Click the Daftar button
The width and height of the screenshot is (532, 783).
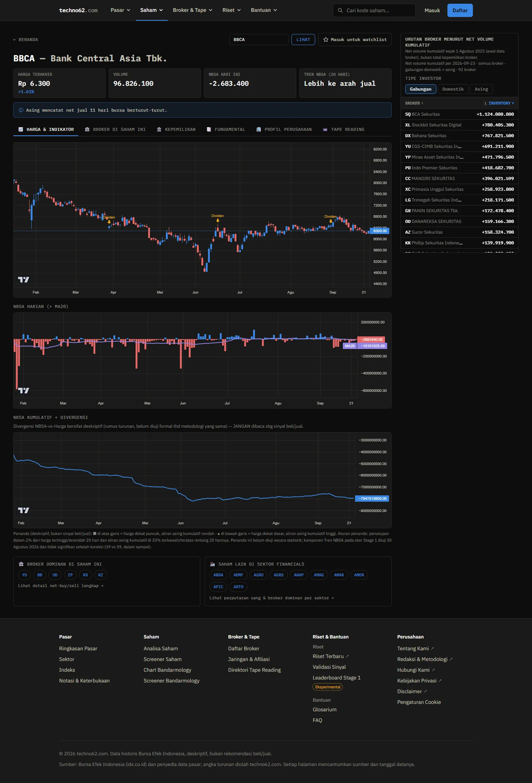460,10
